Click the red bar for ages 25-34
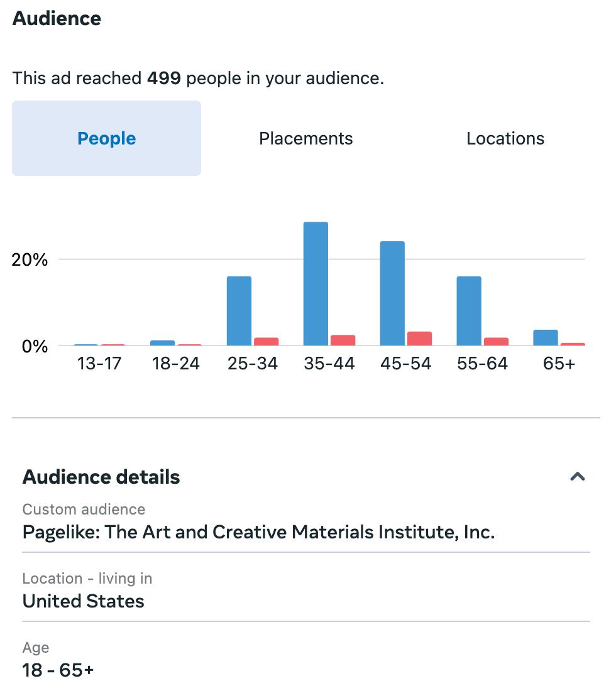This screenshot has height=681, width=616. pyautogui.click(x=266, y=341)
